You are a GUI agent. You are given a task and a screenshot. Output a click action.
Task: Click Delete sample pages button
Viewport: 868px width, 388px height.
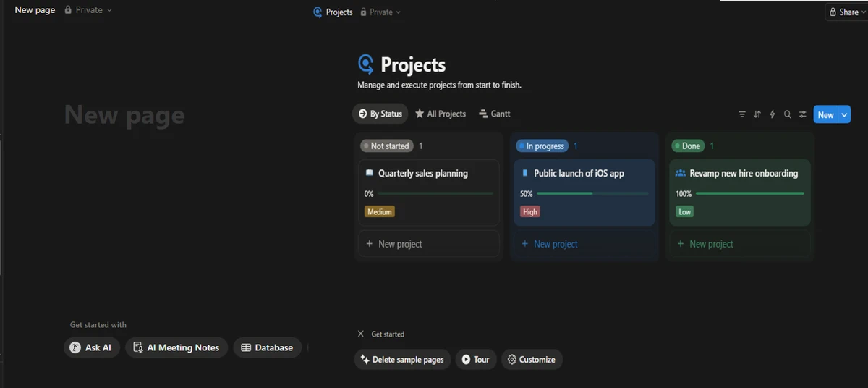tap(402, 359)
